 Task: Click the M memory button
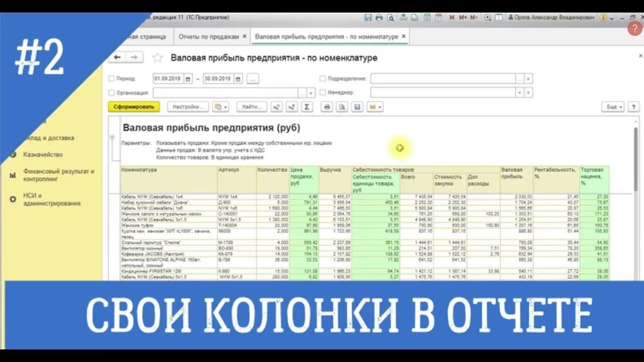click(x=452, y=17)
